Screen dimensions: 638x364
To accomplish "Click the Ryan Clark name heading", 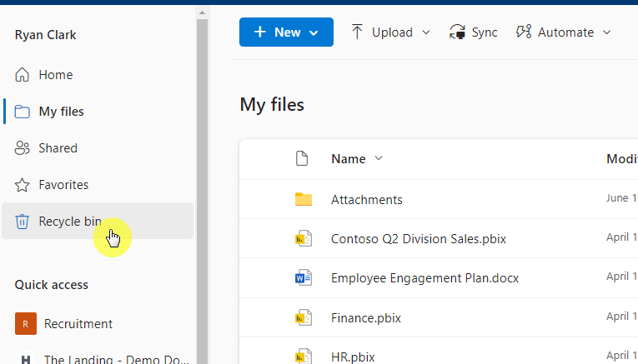I will pos(46,35).
